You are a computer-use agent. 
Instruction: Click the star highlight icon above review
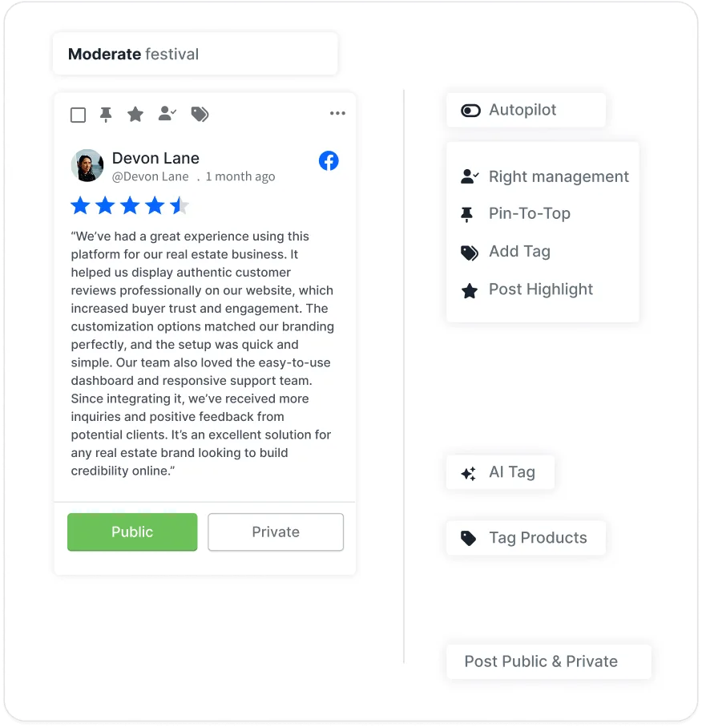tap(135, 114)
